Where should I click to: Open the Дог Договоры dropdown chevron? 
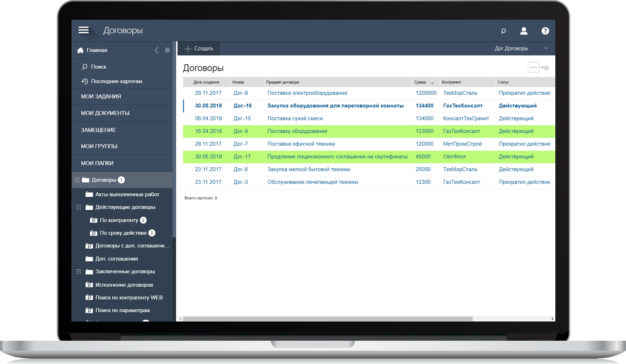click(546, 48)
